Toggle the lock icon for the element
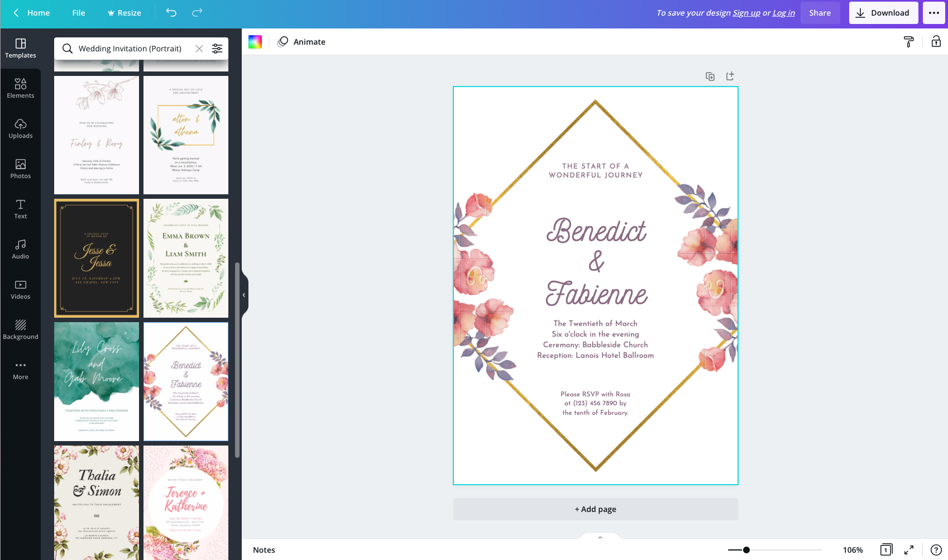 click(936, 42)
